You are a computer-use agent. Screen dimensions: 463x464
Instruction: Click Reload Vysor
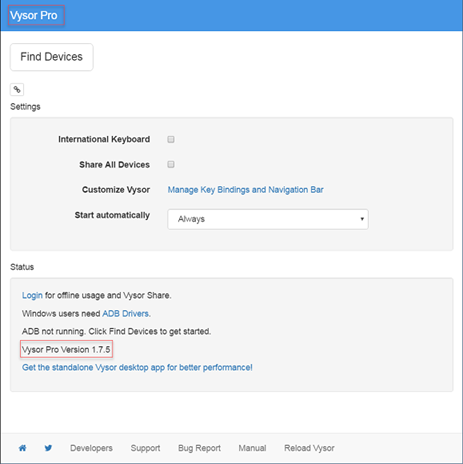(309, 448)
